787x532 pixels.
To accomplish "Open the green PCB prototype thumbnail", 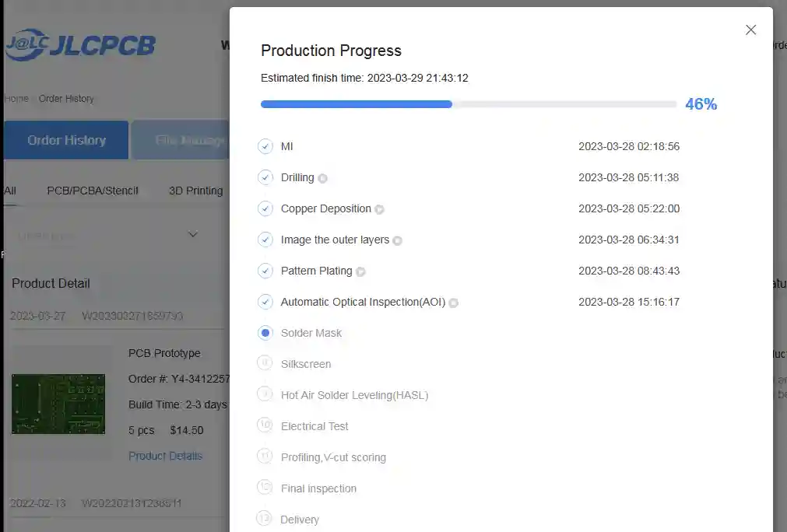I will pos(58,404).
